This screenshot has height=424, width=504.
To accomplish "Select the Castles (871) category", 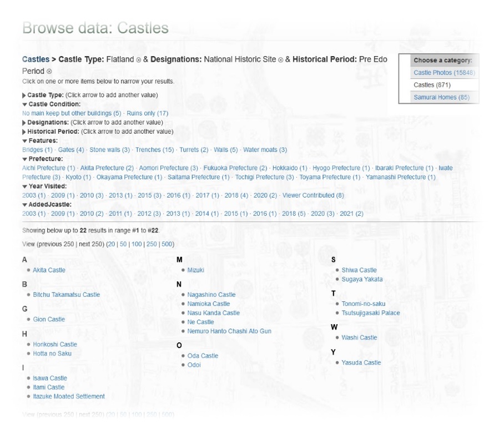I will [x=432, y=85].
